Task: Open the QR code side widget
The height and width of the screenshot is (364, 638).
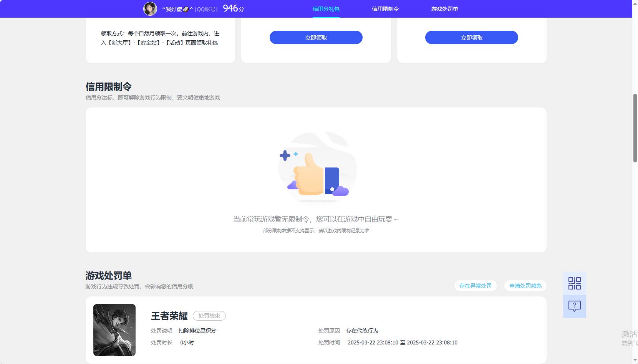Action: (x=575, y=283)
